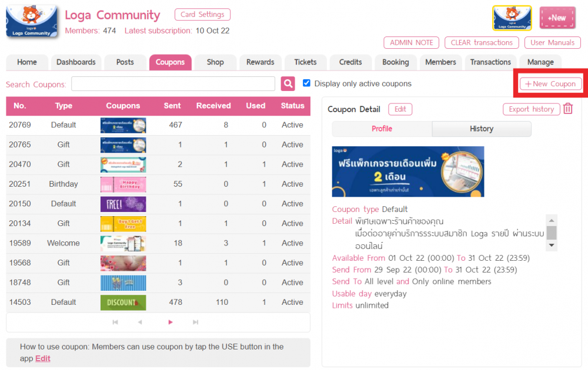Open Export history

point(531,109)
